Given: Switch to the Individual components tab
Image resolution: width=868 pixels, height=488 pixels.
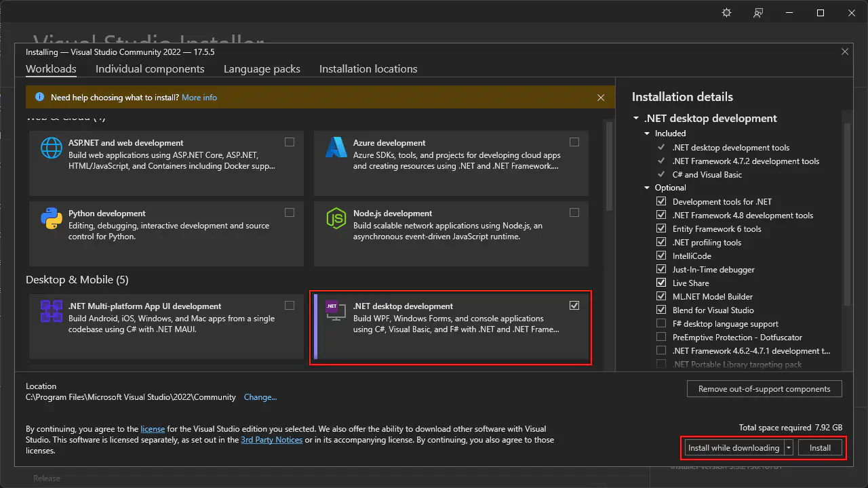Looking at the screenshot, I should point(150,69).
